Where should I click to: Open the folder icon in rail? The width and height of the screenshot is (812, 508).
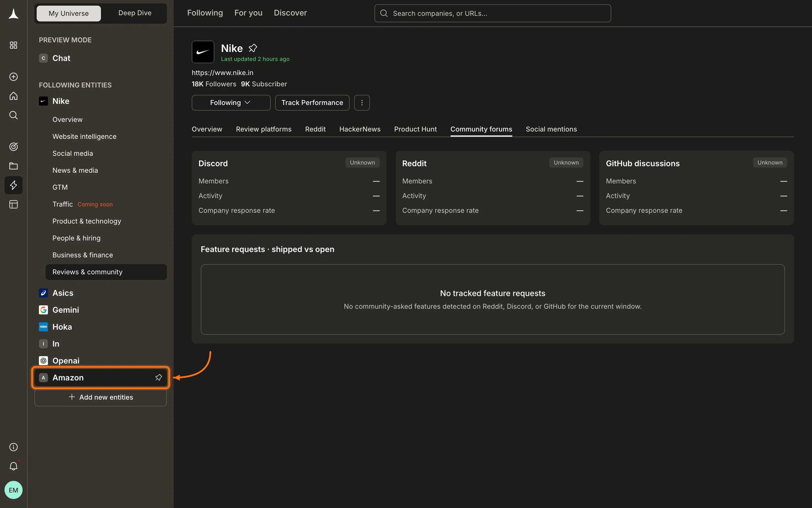14,166
